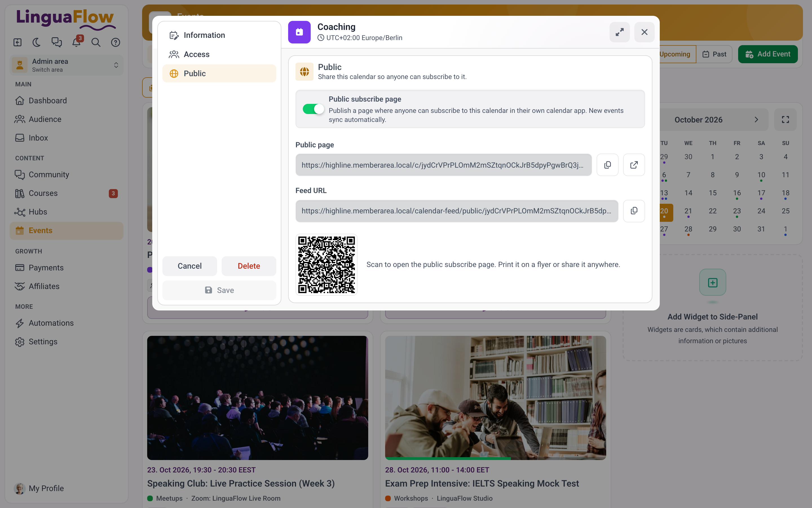812x508 pixels.
Task: Click the Cancel button
Action: point(189,266)
